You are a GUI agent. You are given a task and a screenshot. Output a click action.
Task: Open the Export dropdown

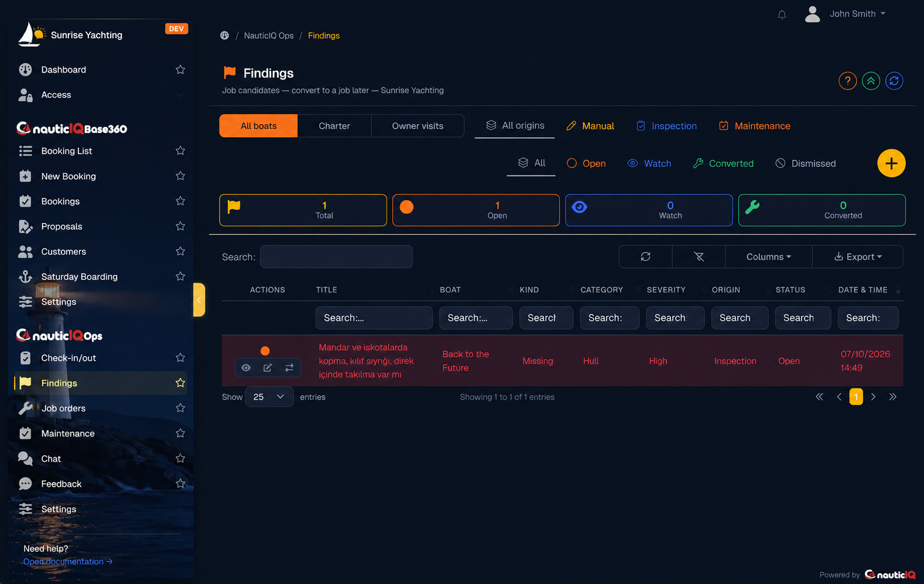tap(858, 257)
